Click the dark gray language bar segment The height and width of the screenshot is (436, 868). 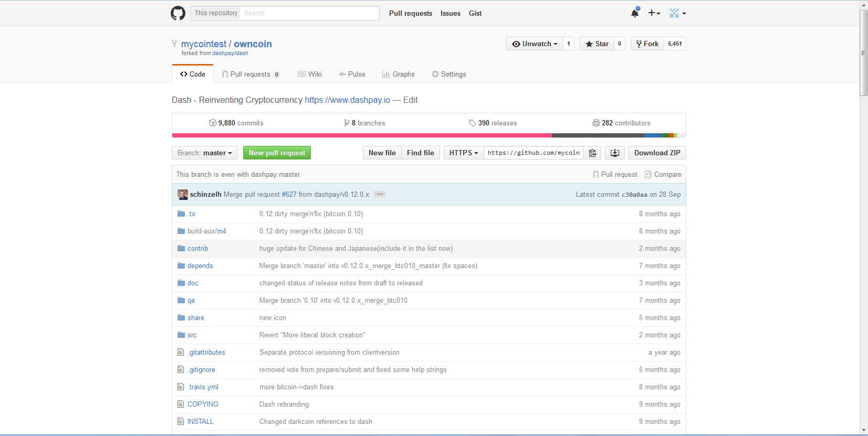coord(598,135)
